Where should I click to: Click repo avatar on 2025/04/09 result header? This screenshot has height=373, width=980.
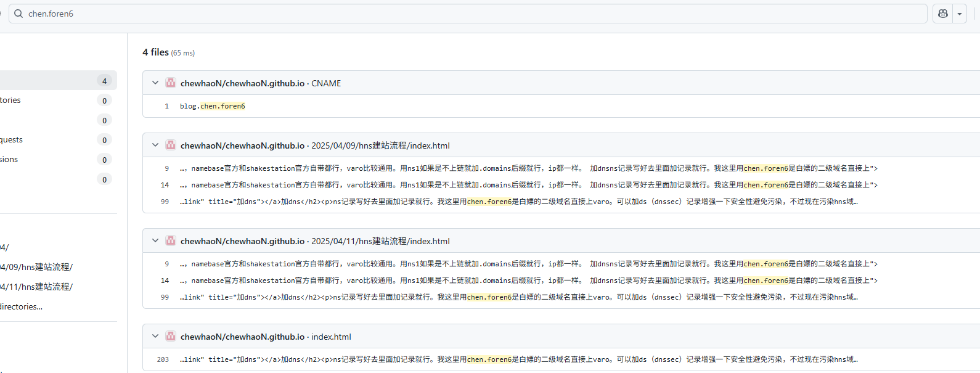(171, 146)
